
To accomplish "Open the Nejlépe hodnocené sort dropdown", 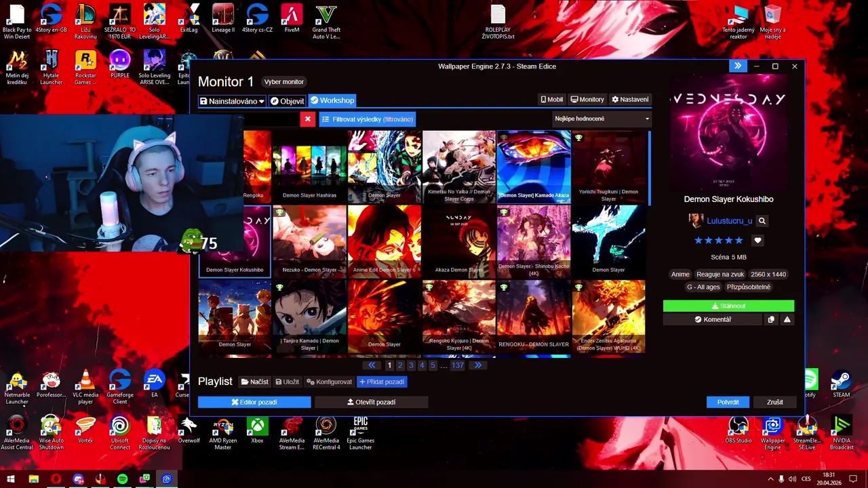I will [601, 119].
